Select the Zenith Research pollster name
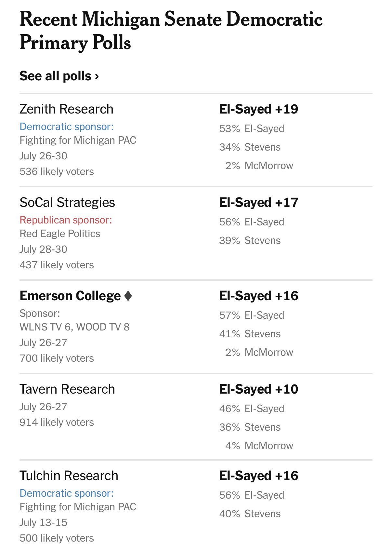The image size is (392, 552). pos(66,109)
